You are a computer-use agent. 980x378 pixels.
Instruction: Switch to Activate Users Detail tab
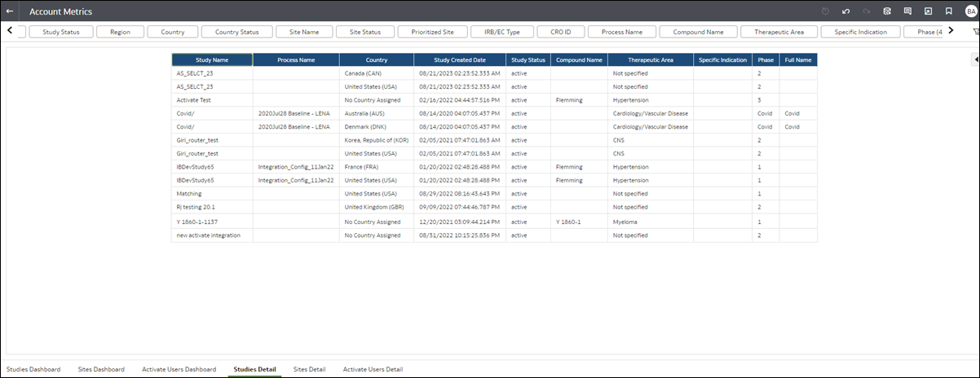click(373, 369)
